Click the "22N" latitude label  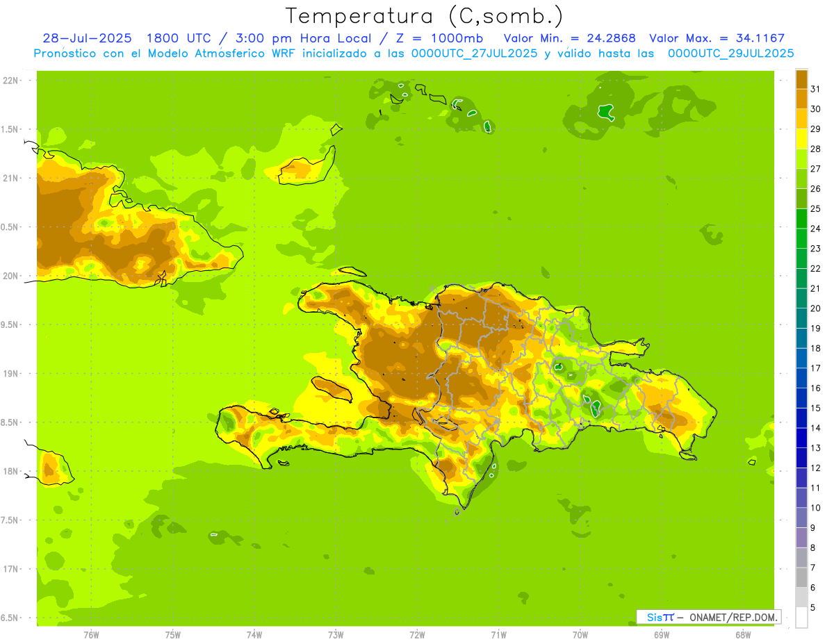pyautogui.click(x=10, y=81)
